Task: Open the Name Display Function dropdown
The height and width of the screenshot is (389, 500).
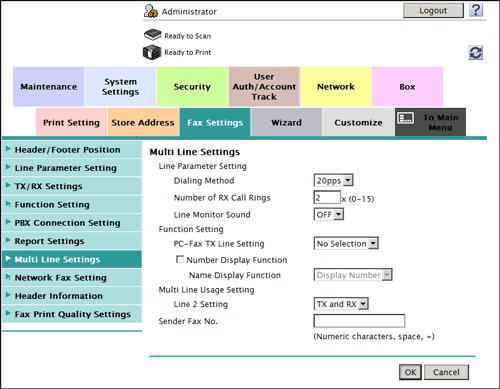Action: [353, 275]
